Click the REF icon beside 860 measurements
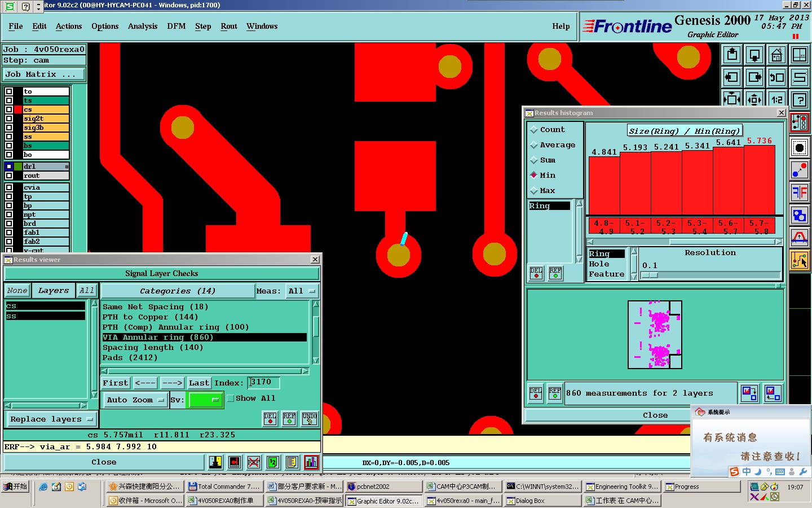This screenshot has width=812, height=508. pos(555,393)
